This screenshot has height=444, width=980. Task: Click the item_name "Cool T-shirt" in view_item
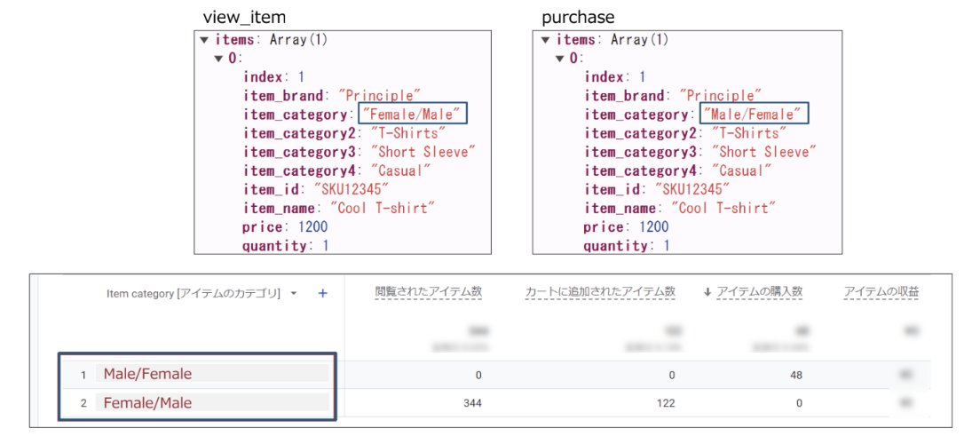click(383, 208)
